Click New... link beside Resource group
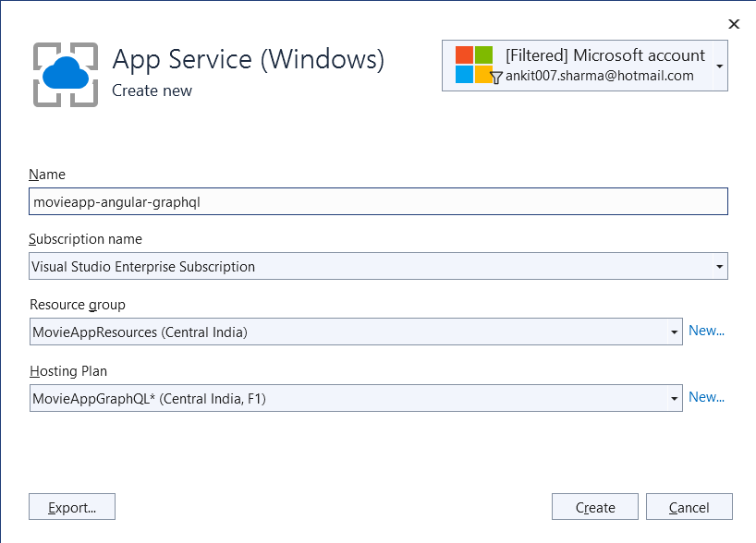 click(x=706, y=331)
